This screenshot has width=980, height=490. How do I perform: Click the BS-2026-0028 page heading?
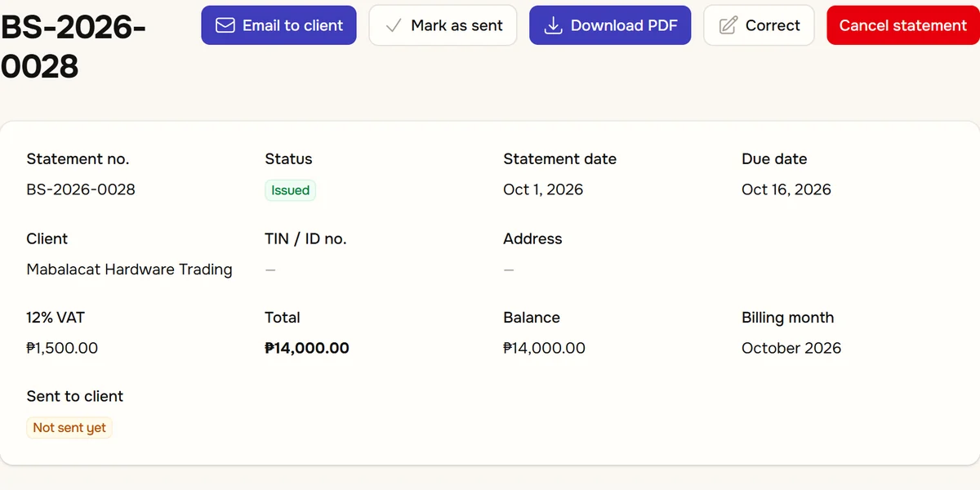73,47
